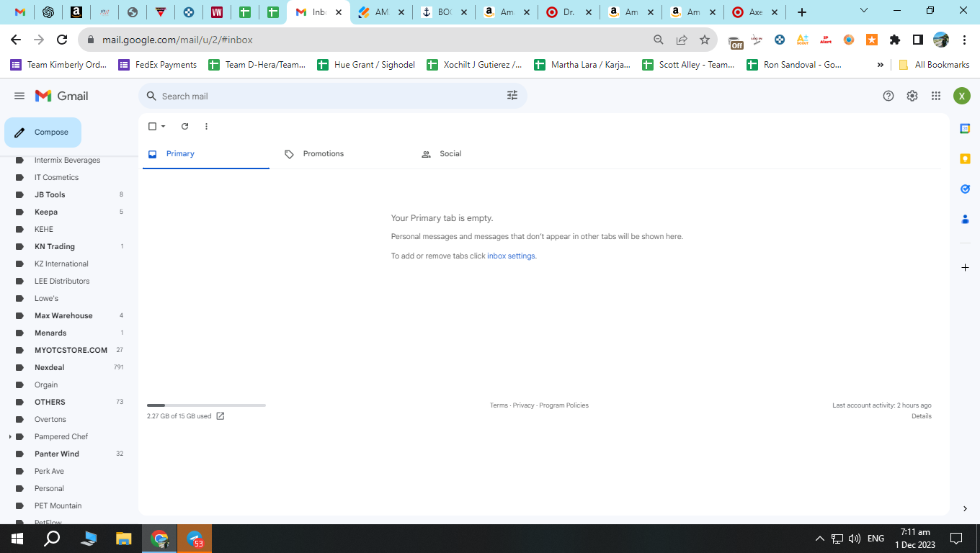Open a new browser tab

(802, 12)
